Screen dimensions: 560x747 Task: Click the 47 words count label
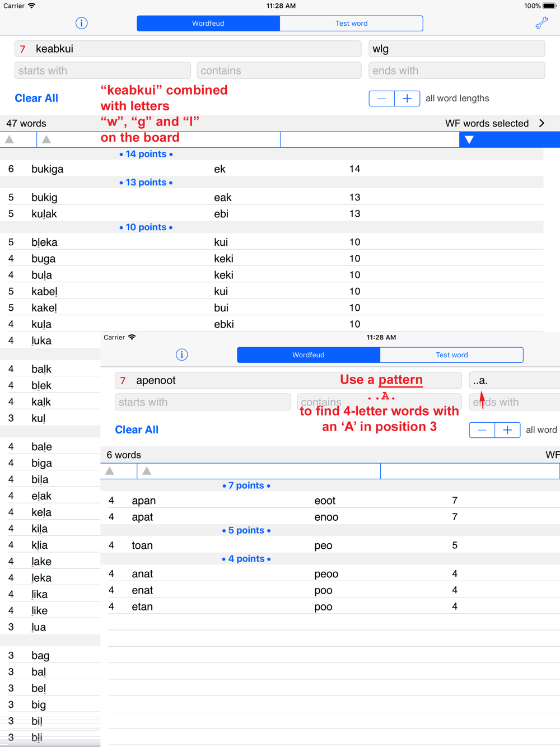coord(26,123)
